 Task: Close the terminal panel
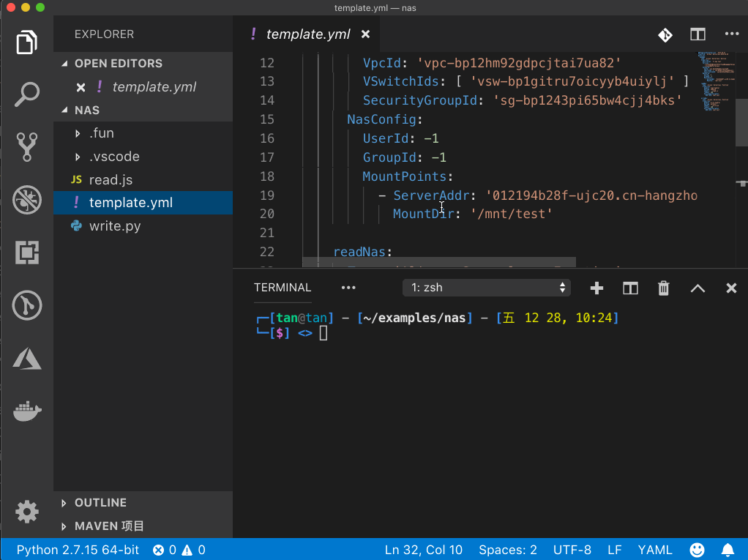pyautogui.click(x=731, y=288)
